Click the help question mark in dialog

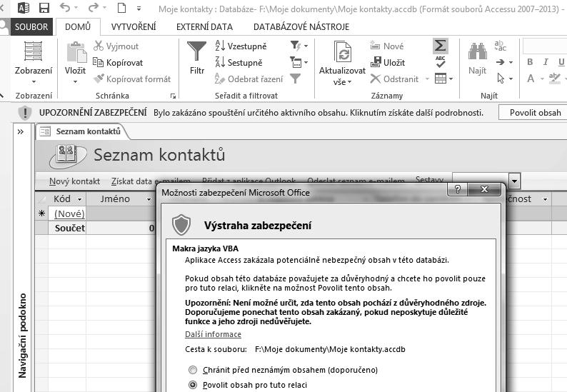click(x=458, y=189)
